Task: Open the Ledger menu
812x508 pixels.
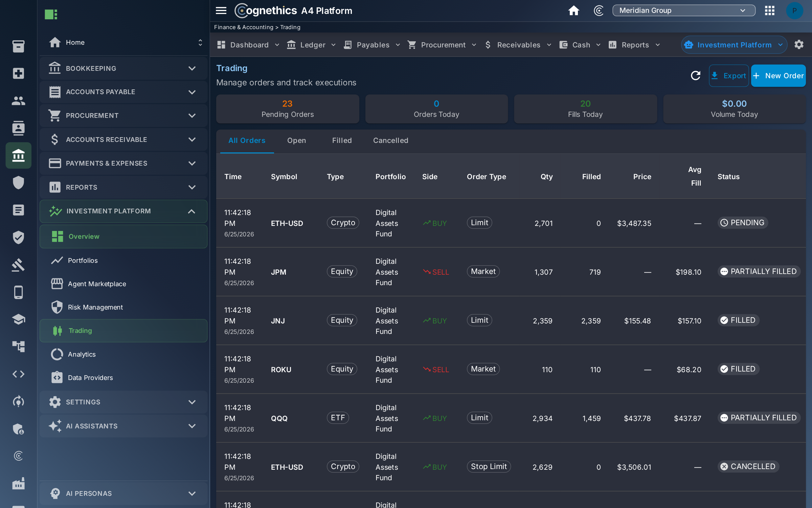Action: (311, 45)
